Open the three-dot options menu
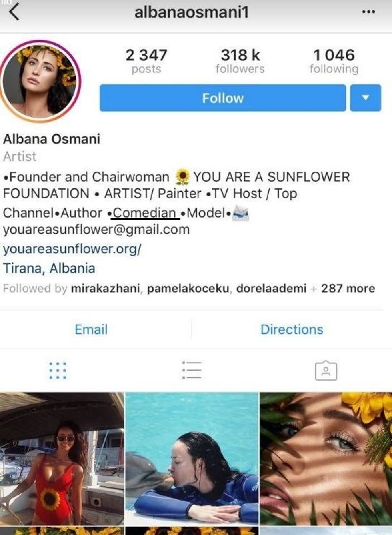Viewport: 392px width, 535px height. pos(368,12)
